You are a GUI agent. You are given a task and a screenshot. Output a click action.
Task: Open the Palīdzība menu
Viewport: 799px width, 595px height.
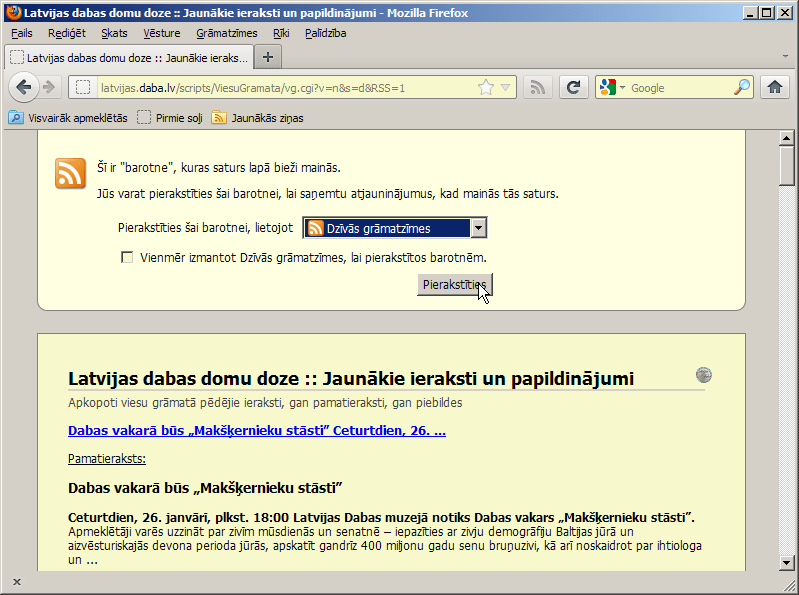[x=326, y=33]
